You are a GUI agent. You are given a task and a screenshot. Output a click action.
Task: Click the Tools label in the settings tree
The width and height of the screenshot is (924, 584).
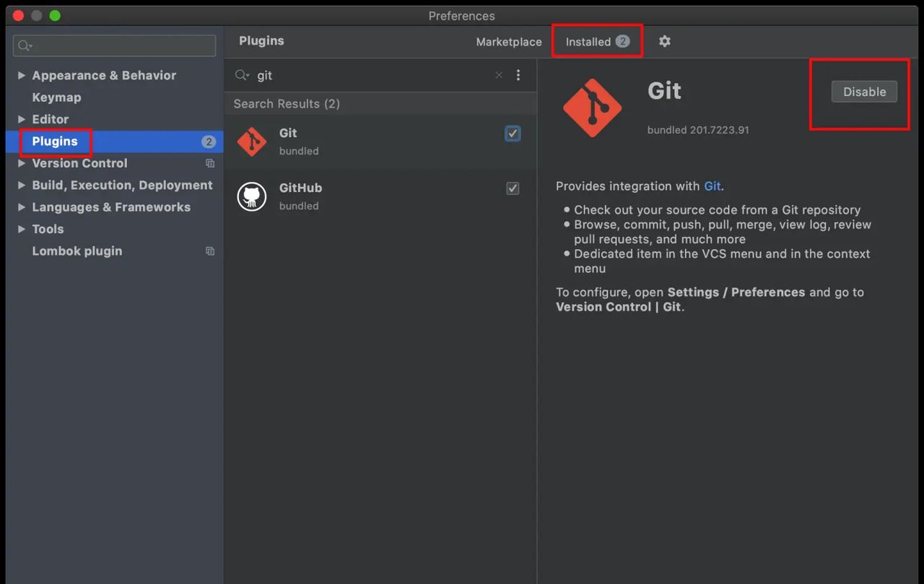[48, 229]
